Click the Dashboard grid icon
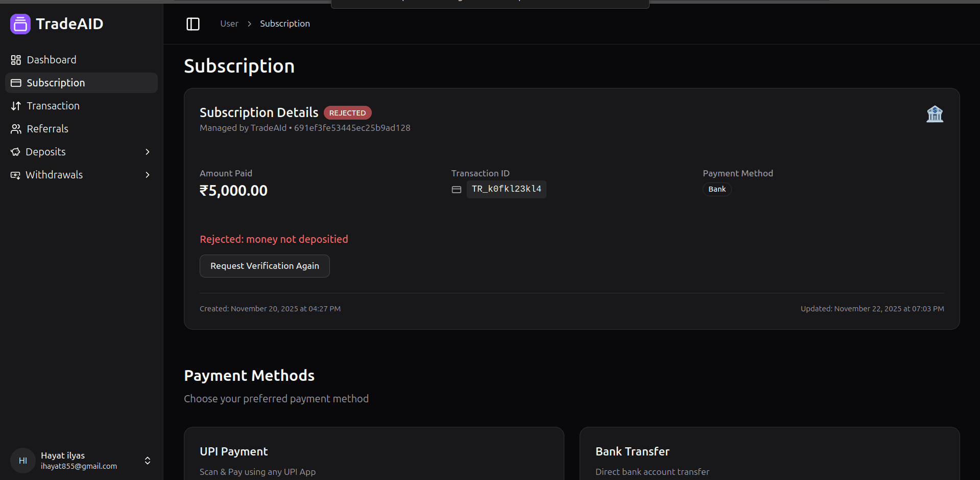980x480 pixels. tap(16, 60)
